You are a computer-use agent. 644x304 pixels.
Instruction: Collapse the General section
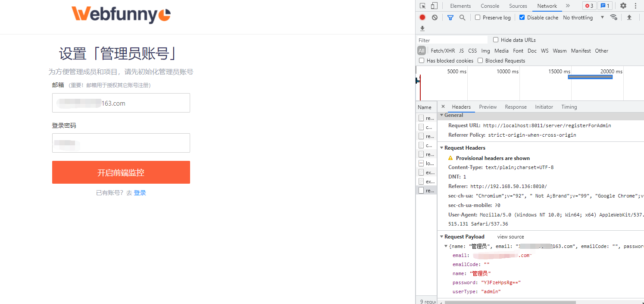441,115
